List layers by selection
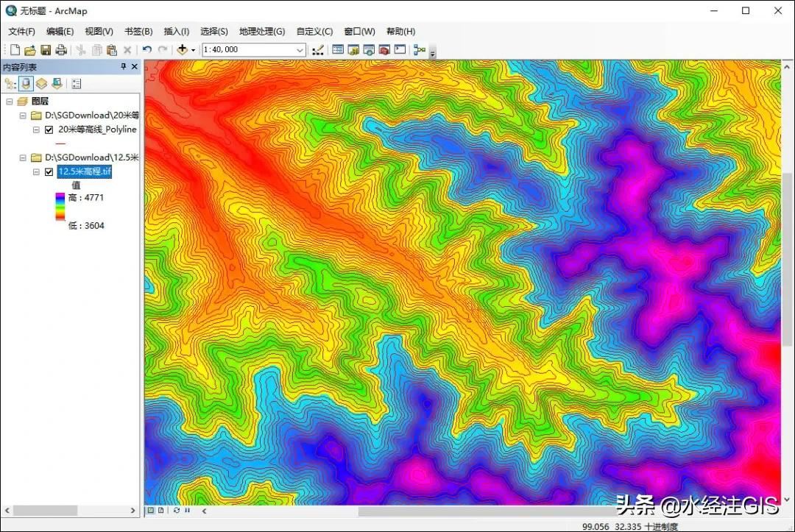The image size is (795, 532). [x=57, y=84]
